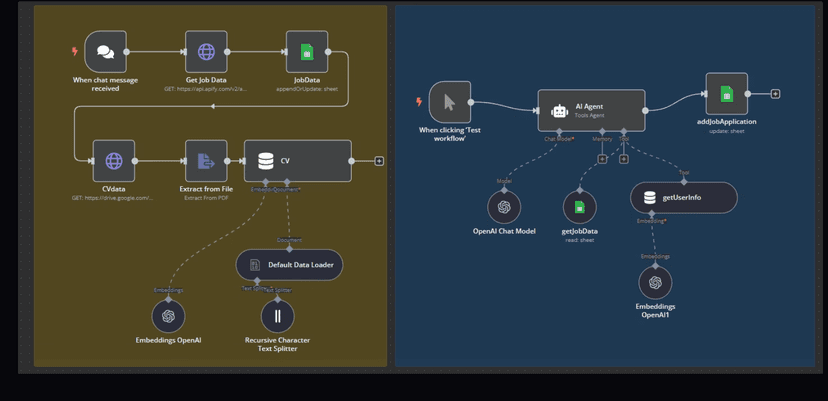Select the Recursive Character Text Splitter node
828x401 pixels.
(x=277, y=316)
